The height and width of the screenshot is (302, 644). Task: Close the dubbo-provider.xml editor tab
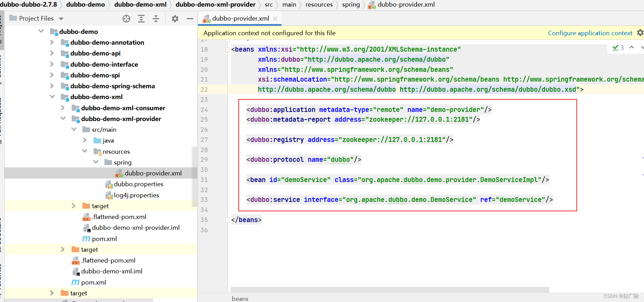[275, 19]
